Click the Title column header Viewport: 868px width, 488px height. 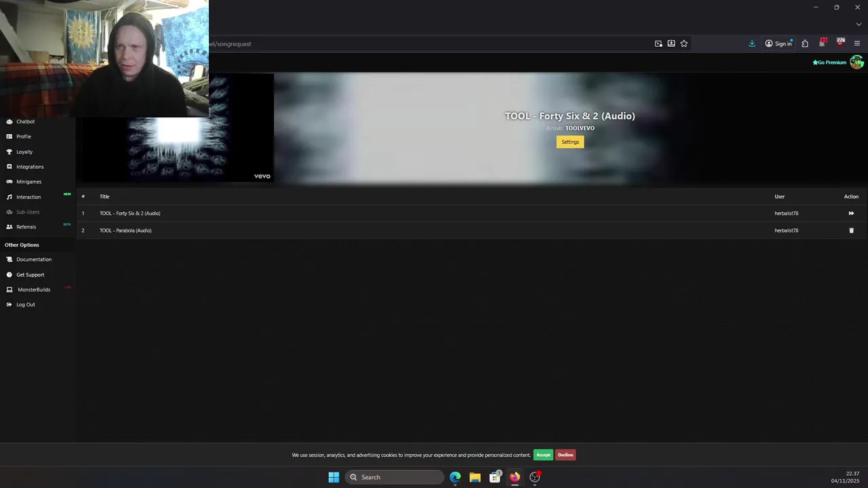tap(104, 197)
